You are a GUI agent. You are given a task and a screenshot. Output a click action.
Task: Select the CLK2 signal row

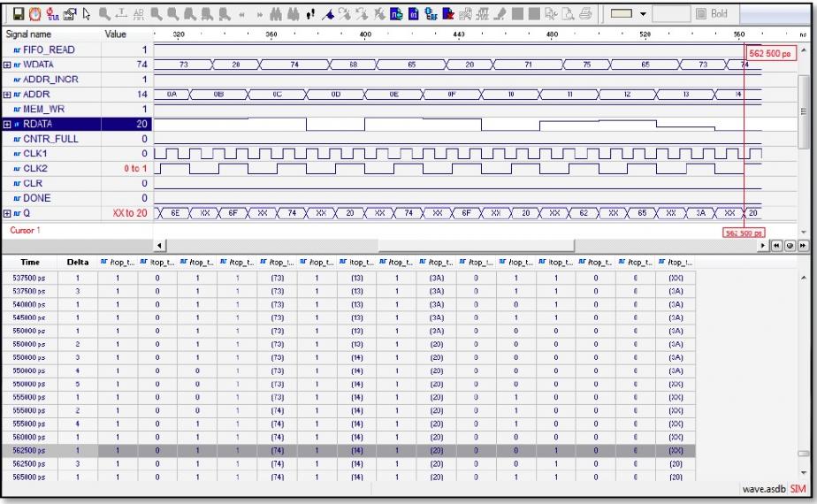tap(34, 168)
